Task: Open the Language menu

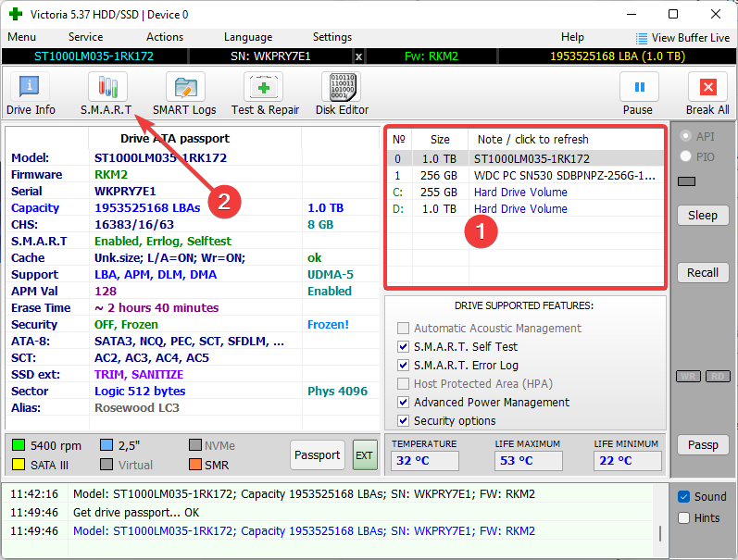Action: (248, 37)
